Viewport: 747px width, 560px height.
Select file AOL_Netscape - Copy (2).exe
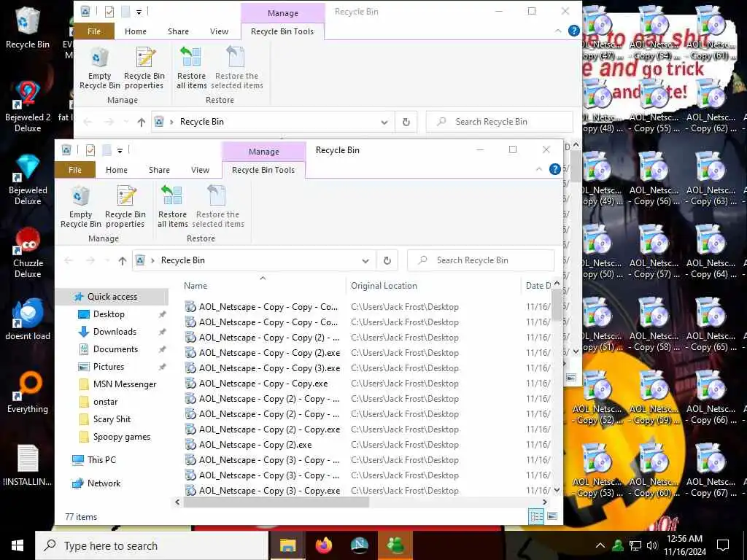pos(255,445)
